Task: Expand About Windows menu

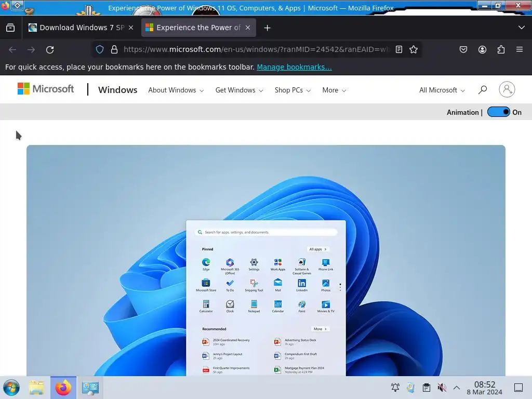Action: coord(176,90)
